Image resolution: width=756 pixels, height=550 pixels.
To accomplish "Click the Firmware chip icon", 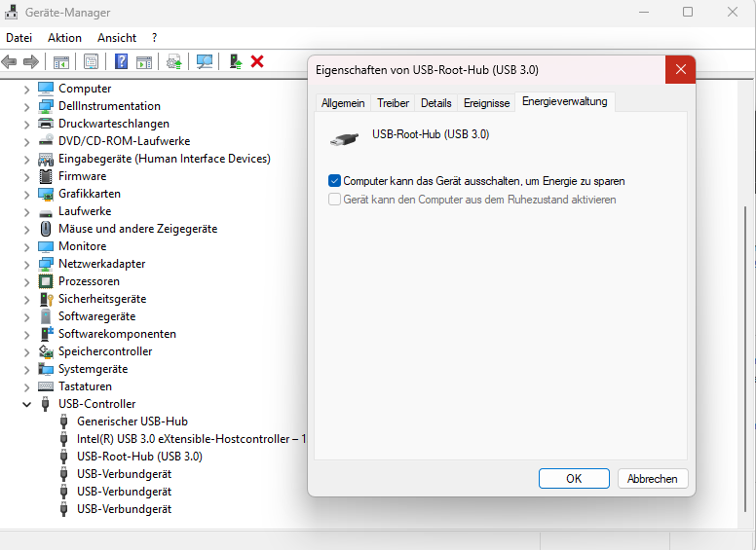I will 46,176.
